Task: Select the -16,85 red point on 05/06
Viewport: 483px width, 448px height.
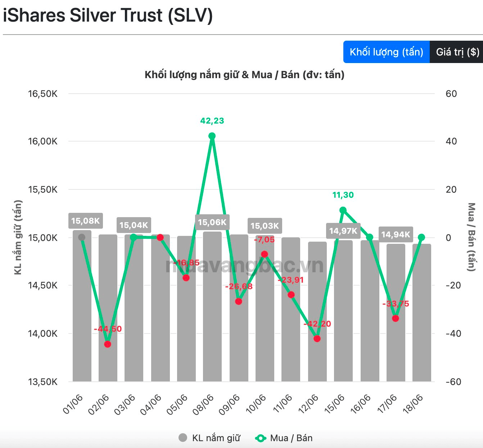Action: point(186,278)
